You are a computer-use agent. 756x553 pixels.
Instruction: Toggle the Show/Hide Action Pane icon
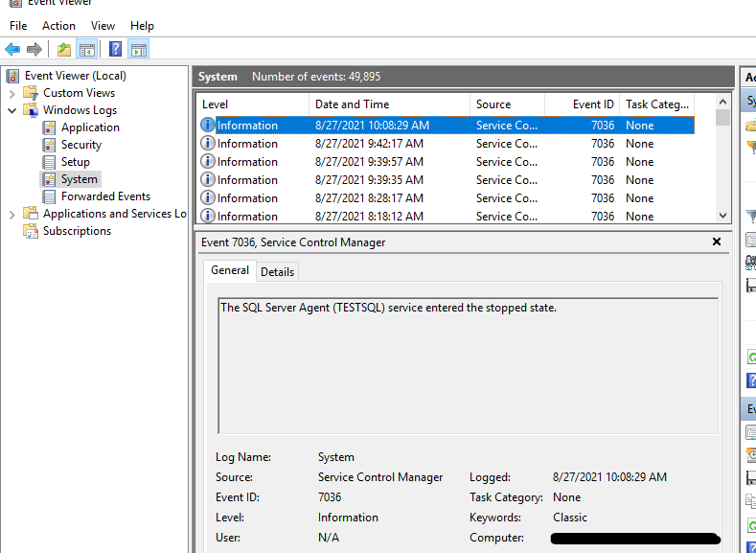point(139,49)
